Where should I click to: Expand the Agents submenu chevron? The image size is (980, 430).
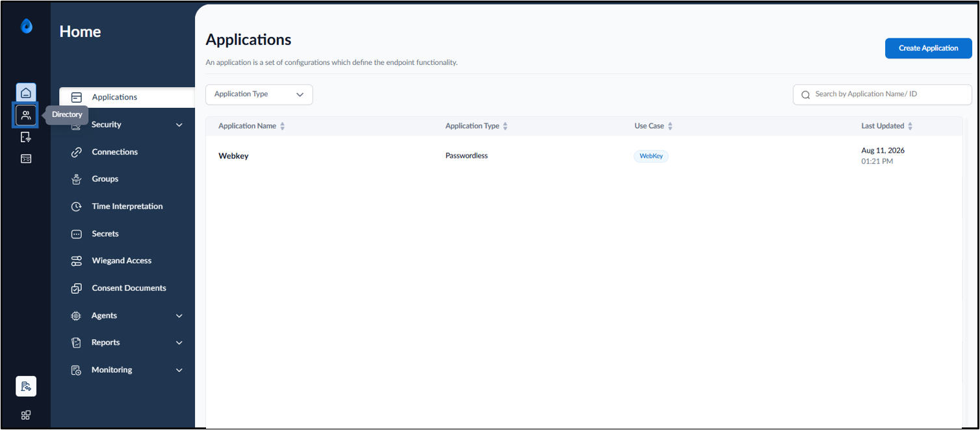point(179,316)
